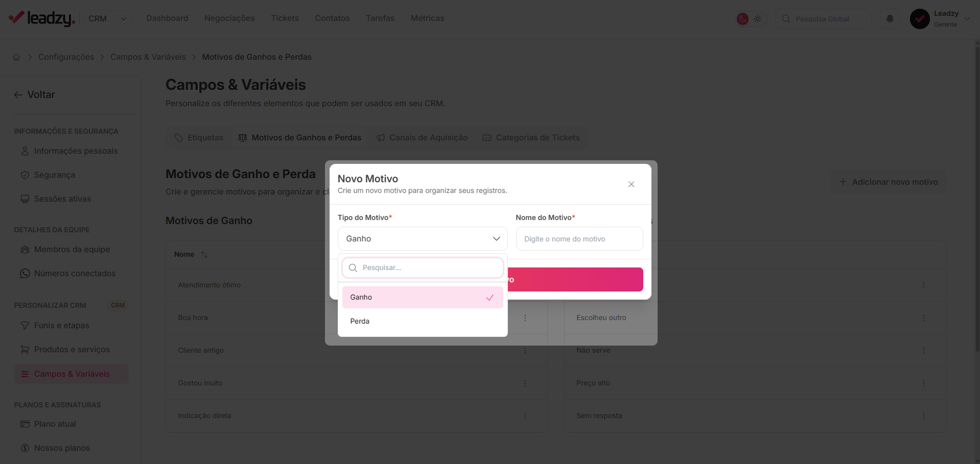
Task: Open the Métricas menu
Action: click(x=427, y=18)
